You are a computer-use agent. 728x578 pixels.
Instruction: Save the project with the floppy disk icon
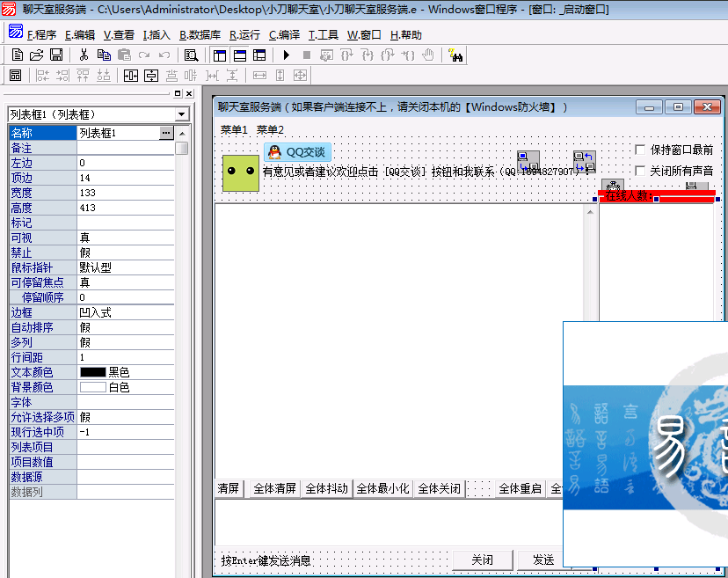(x=56, y=55)
